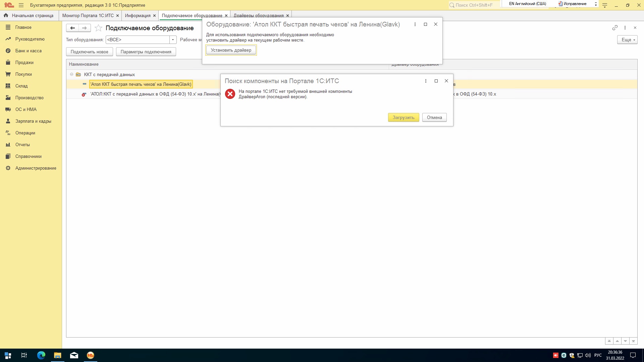The width and height of the screenshot is (644, 362).
Task: Navigate back with the left arrow
Action: 72,28
